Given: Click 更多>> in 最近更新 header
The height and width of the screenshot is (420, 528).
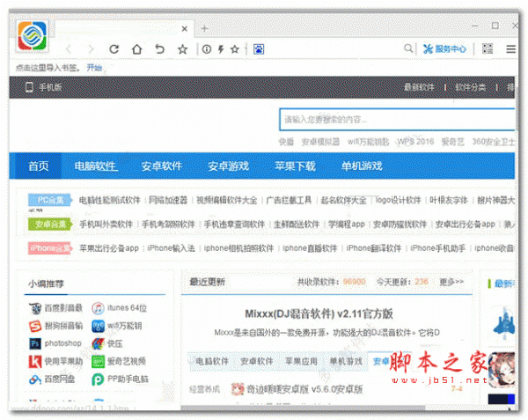Looking at the screenshot, I should click(x=451, y=282).
